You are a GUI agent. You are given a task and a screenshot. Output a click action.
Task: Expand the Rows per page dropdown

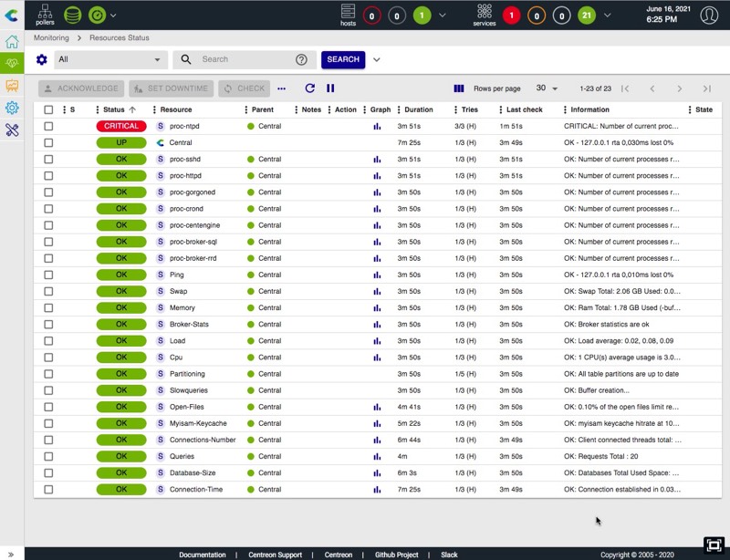[547, 88]
